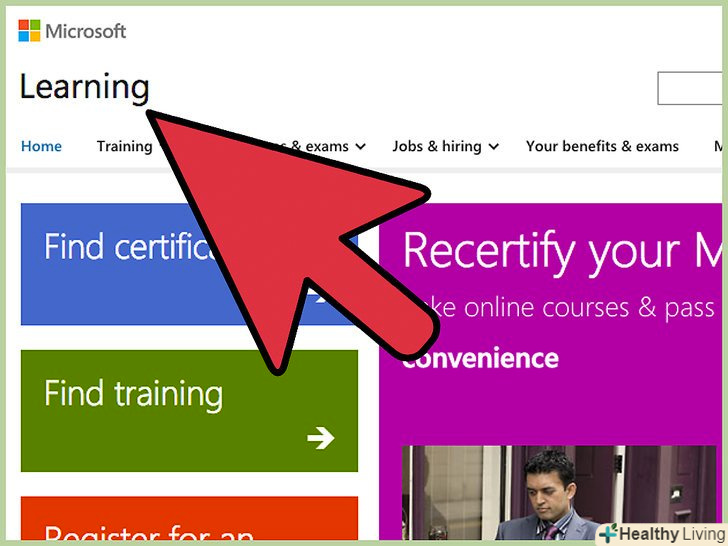The width and height of the screenshot is (728, 546).
Task: Click the 'convenience' text in the banner
Action: pyautogui.click(x=481, y=358)
